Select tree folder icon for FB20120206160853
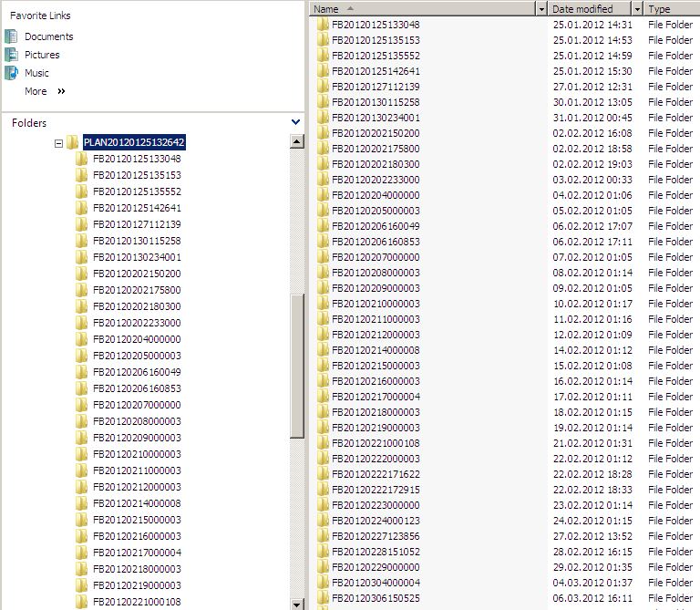The height and width of the screenshot is (610, 700). 81,388
